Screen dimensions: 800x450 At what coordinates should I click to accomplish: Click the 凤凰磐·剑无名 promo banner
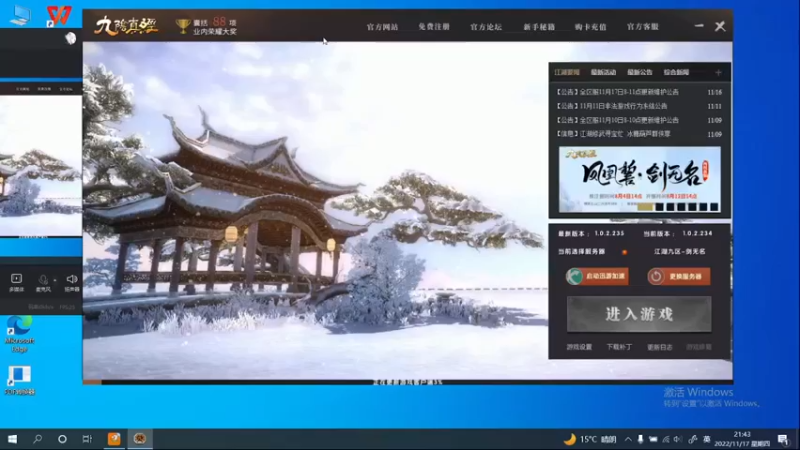point(640,179)
